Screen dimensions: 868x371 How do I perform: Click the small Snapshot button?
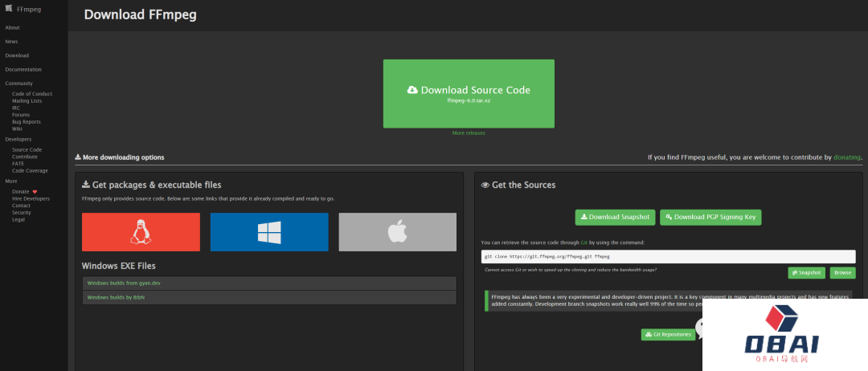[x=806, y=273]
